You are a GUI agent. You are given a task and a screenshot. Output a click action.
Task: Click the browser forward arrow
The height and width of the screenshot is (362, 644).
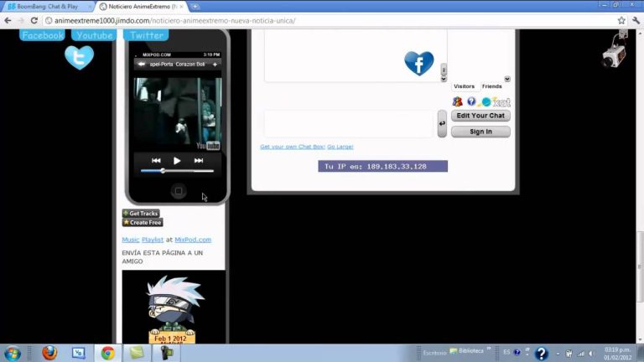click(20, 20)
